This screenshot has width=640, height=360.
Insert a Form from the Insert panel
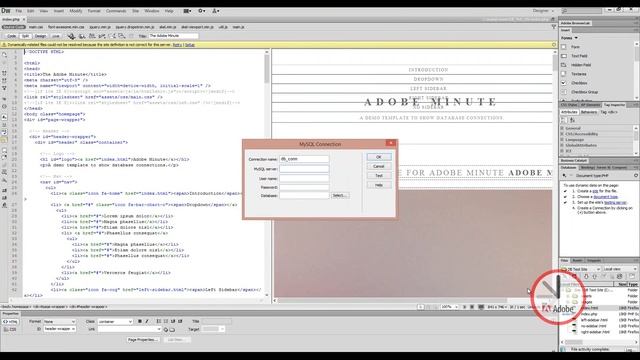tap(575, 47)
